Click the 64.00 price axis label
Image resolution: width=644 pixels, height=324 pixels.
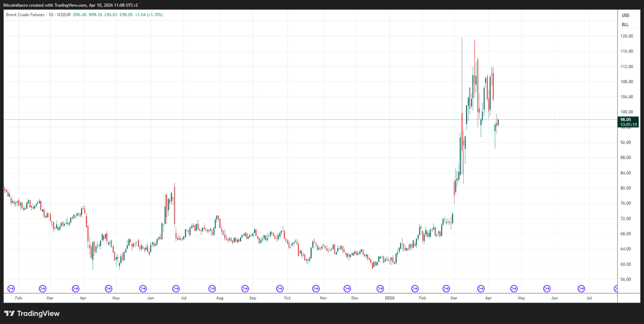[x=626, y=249]
